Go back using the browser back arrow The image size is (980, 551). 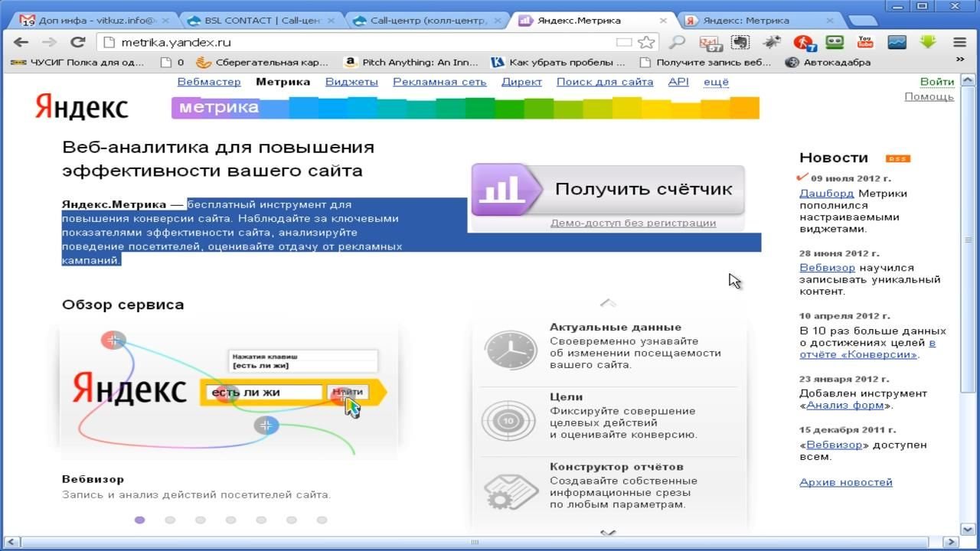[21, 42]
